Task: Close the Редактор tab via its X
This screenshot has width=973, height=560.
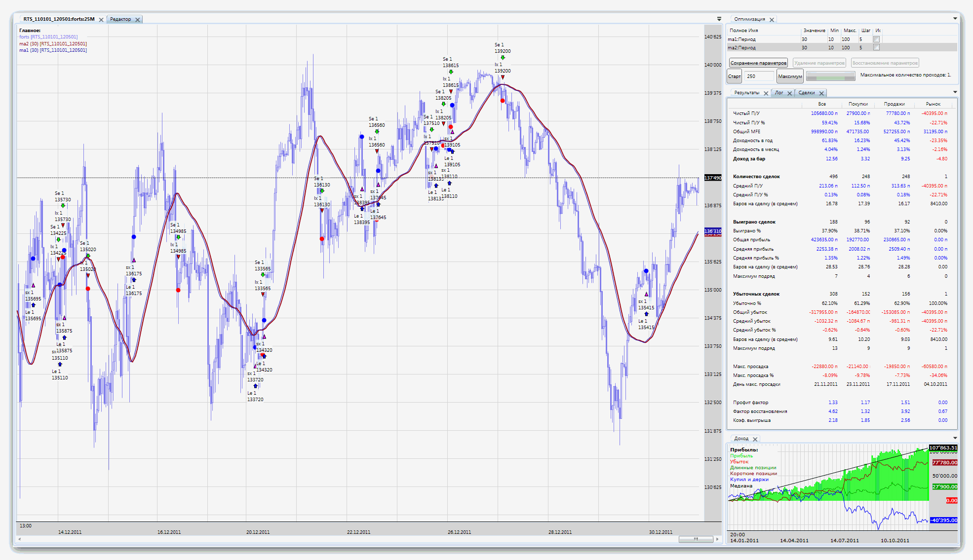Action: tap(138, 20)
